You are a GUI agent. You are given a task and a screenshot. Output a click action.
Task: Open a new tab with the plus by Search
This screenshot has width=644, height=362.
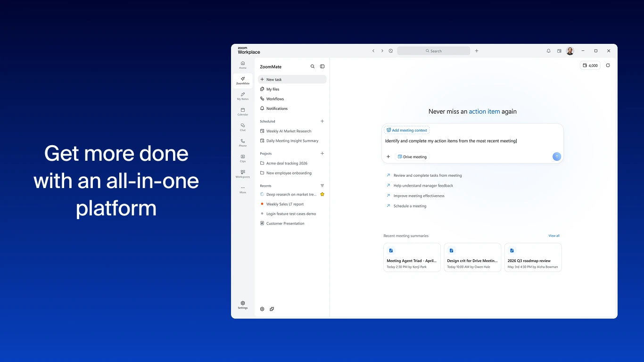click(x=477, y=51)
